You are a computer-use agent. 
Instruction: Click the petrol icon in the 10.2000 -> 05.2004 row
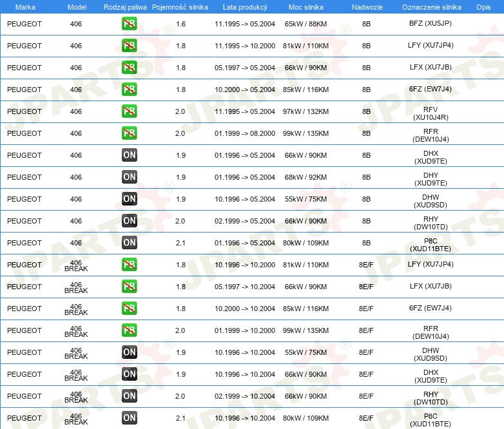(129, 90)
